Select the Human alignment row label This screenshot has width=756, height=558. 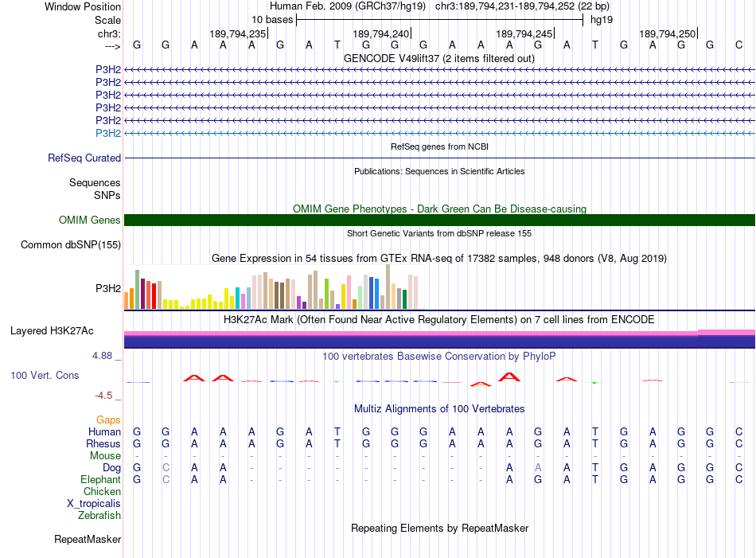(104, 431)
